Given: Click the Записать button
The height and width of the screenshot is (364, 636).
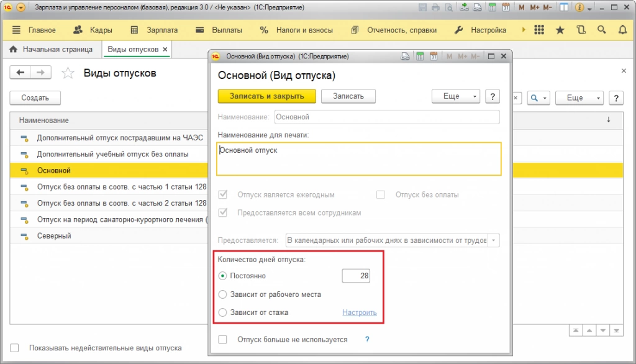Looking at the screenshot, I should (348, 96).
